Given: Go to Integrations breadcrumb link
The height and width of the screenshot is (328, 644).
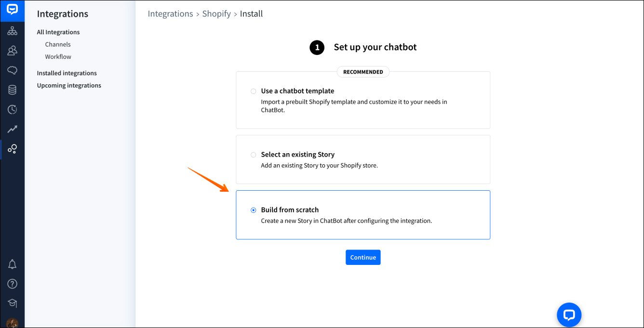Looking at the screenshot, I should click(170, 13).
